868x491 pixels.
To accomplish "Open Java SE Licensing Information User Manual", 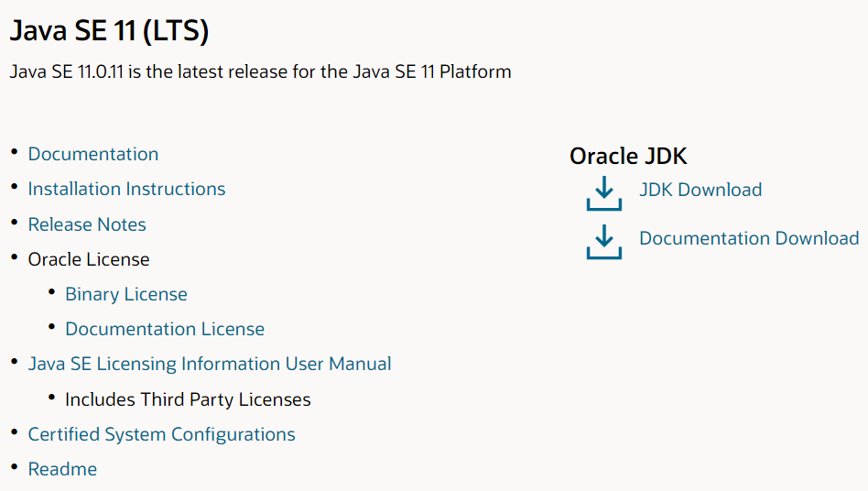I will (x=210, y=364).
